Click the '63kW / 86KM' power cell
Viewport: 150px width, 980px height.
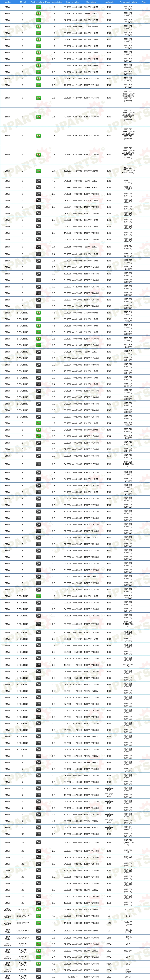91,247
